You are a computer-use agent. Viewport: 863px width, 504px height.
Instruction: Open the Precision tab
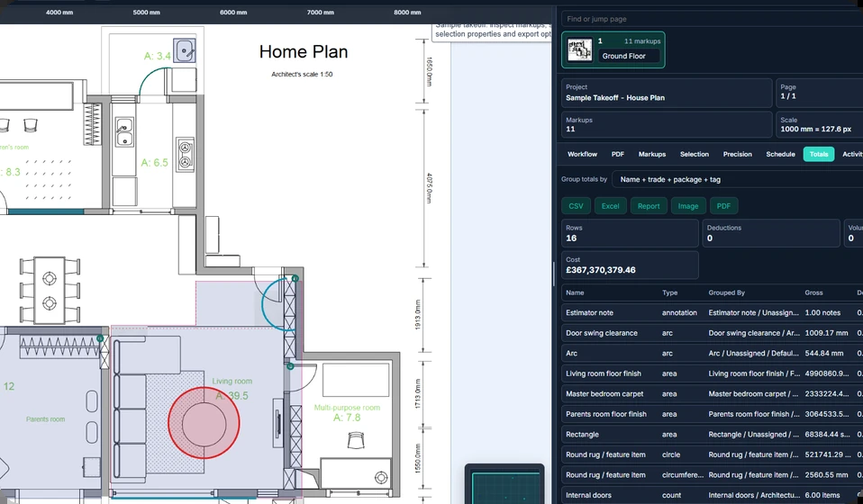(737, 155)
